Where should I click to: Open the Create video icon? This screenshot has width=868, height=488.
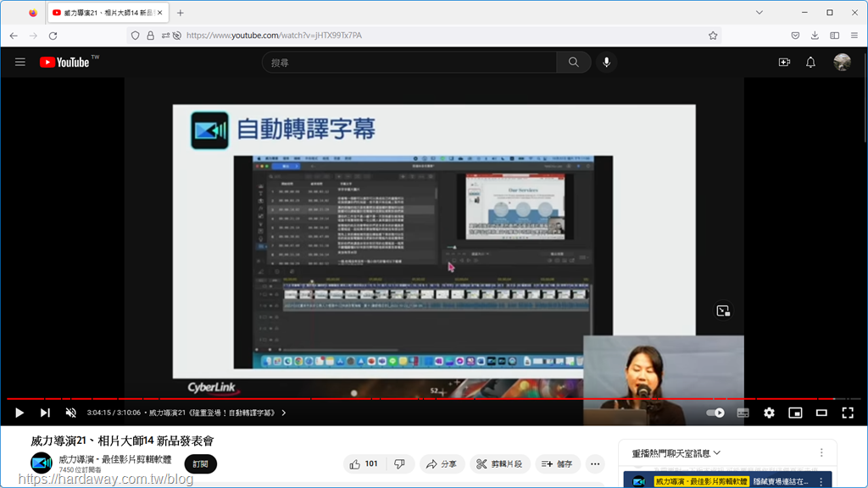pyautogui.click(x=784, y=63)
